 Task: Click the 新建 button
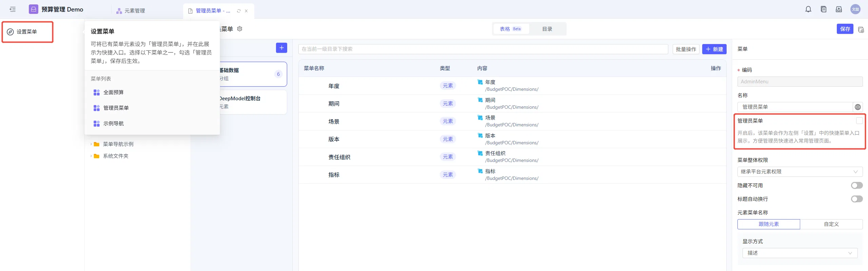[714, 49]
